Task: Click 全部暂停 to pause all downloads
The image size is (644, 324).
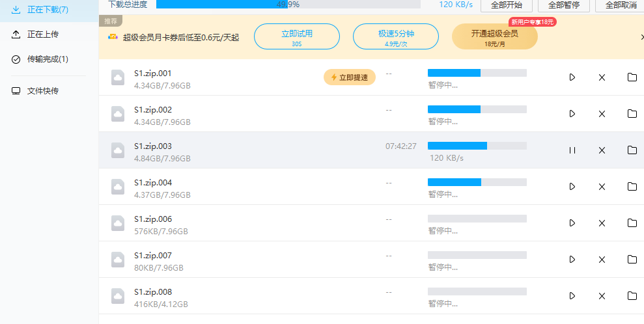Action: tap(563, 5)
